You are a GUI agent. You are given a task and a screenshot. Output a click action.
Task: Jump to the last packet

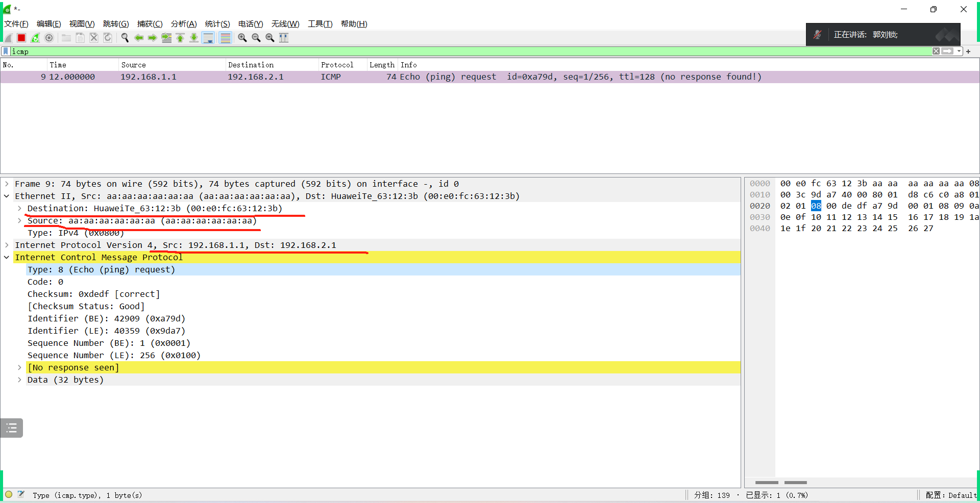click(x=194, y=38)
